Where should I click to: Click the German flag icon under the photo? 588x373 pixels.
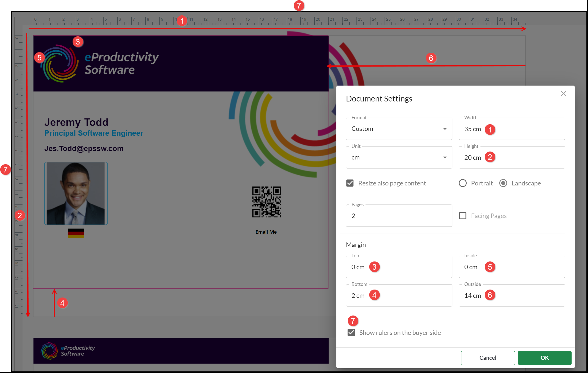tap(76, 233)
